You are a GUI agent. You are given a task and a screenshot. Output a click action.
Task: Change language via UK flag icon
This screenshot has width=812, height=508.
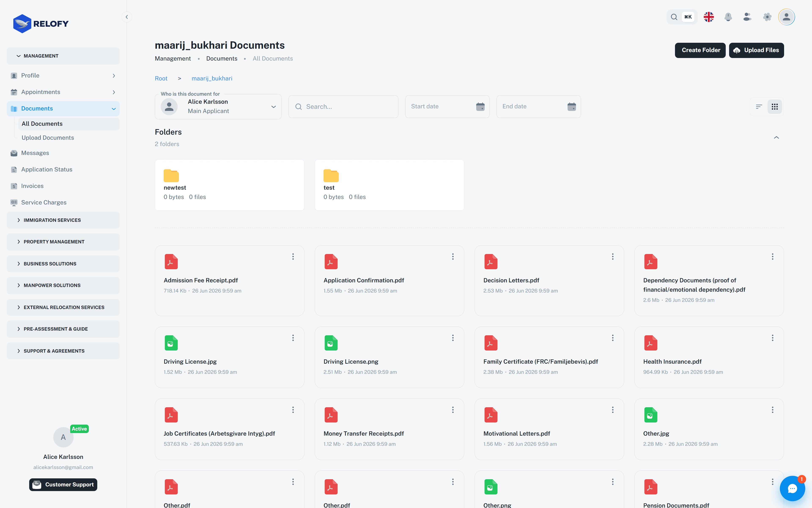(709, 17)
